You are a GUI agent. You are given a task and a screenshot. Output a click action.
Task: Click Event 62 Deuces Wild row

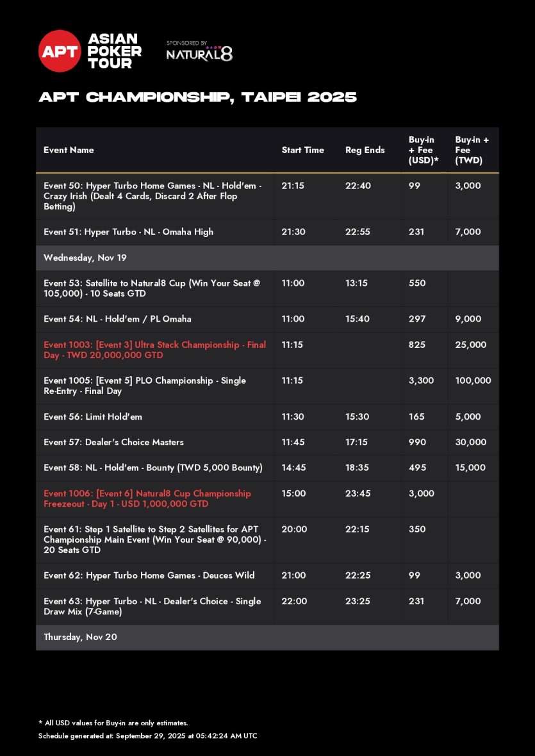tap(149, 575)
